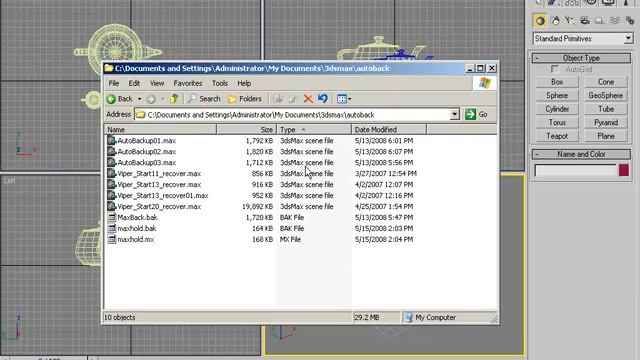The image size is (640, 360).
Task: Click the Teapot primitive button
Action: tap(557, 136)
